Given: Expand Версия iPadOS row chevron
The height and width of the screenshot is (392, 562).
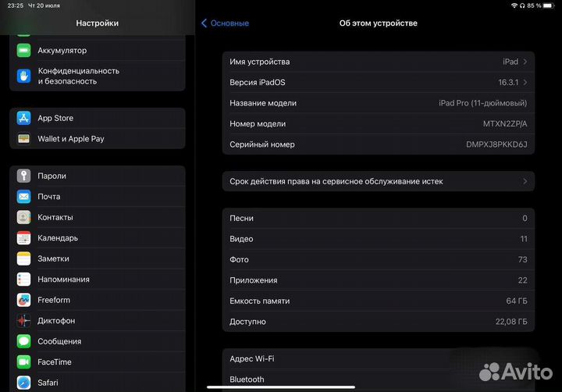Looking at the screenshot, I should click(525, 83).
